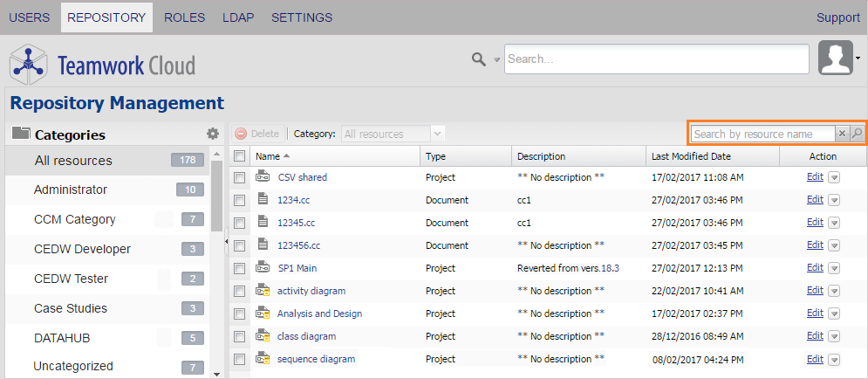Click the Categories settings gear icon
The height and width of the screenshot is (379, 868).
tap(212, 134)
